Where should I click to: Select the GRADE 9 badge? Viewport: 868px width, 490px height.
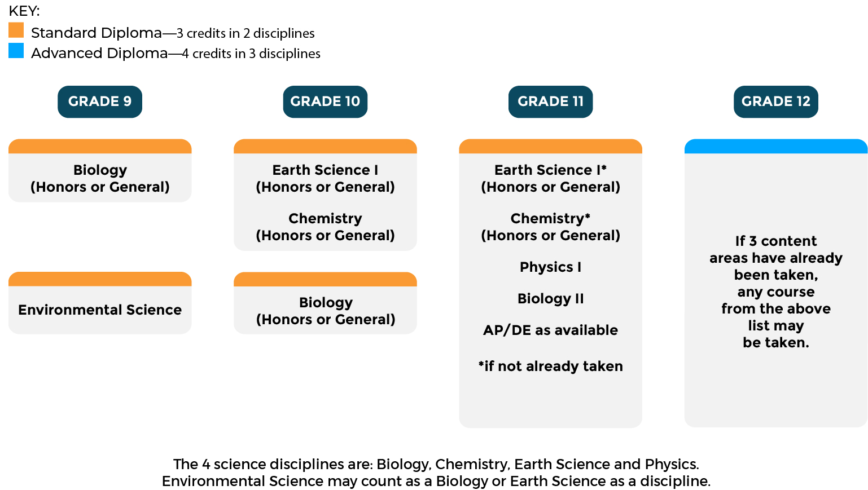tap(100, 101)
